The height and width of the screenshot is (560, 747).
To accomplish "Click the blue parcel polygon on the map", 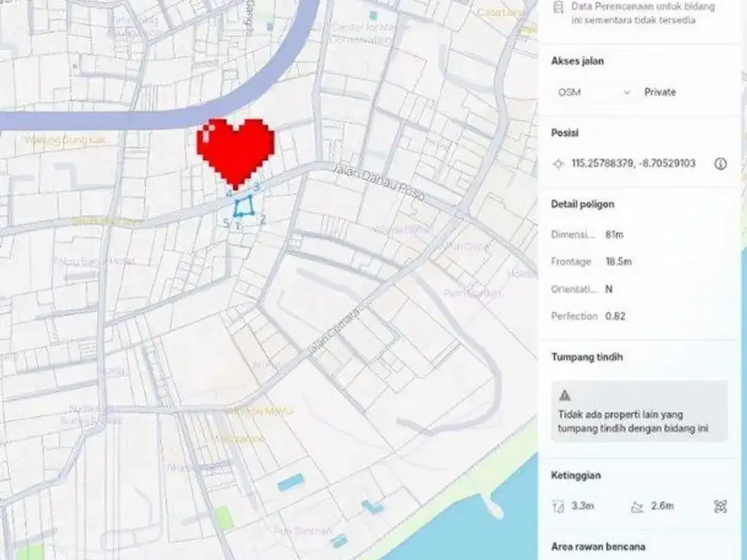I will [x=243, y=206].
